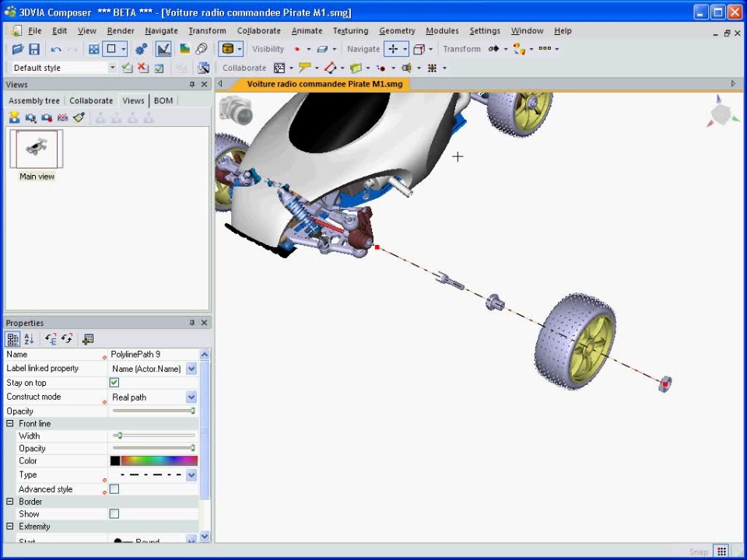This screenshot has height=560, width=747.
Task: Click the document tabs left scroll arrow
Action: point(220,84)
